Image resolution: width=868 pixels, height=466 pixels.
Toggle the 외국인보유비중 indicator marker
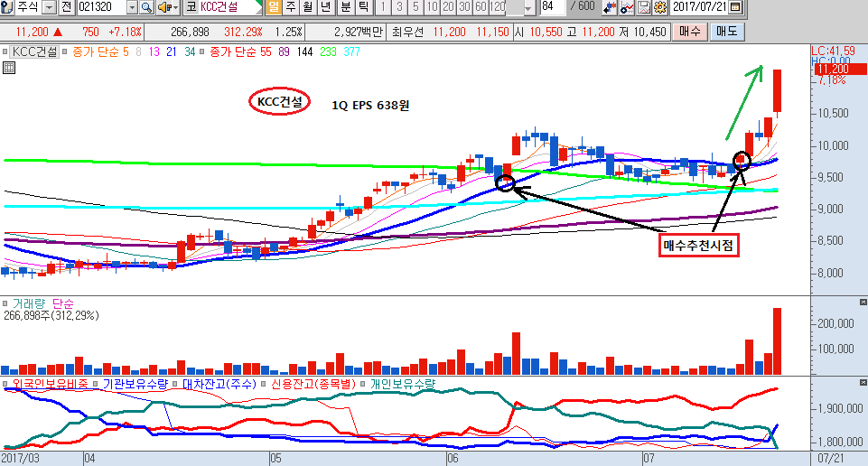5,384
